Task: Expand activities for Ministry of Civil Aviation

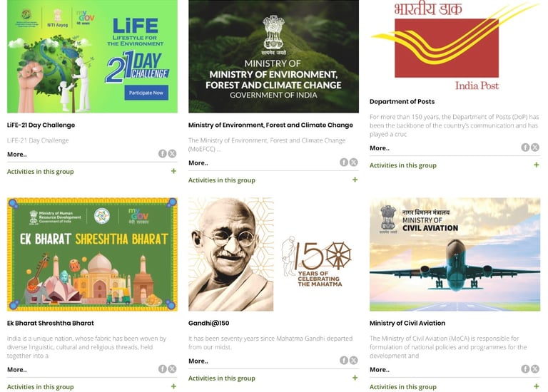Action: [537, 386]
